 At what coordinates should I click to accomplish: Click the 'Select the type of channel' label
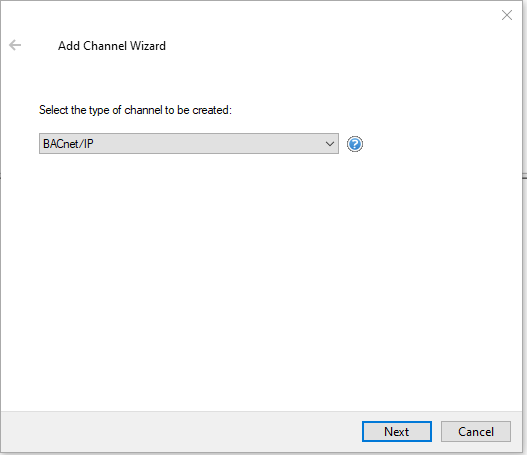(x=135, y=110)
